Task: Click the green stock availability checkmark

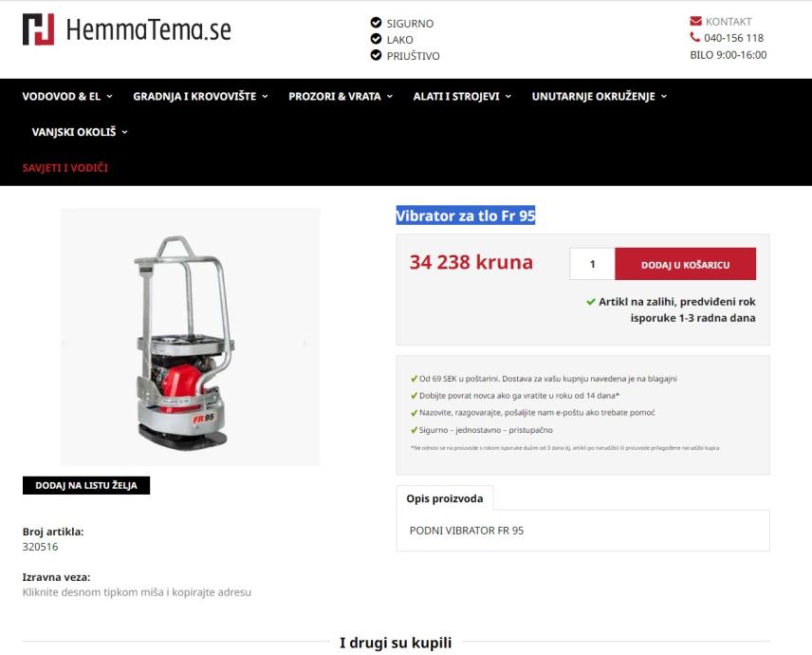Action: 590,302
